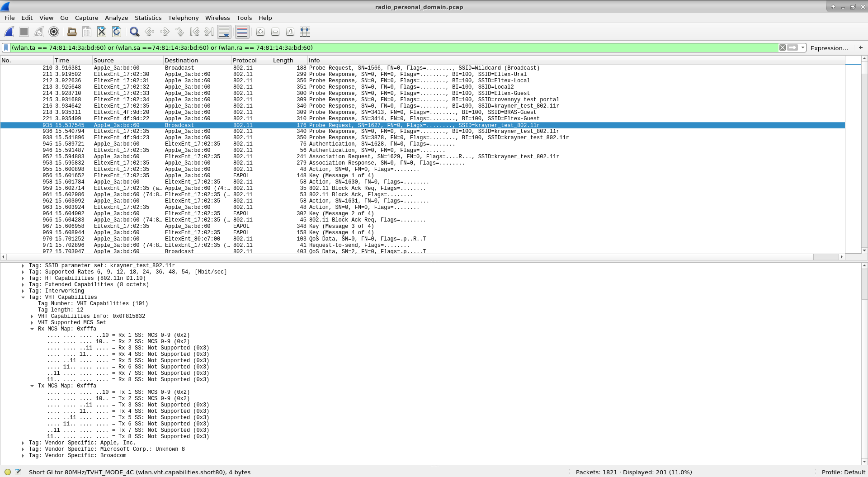
Task: Open the Statistics menu
Action: [148, 18]
